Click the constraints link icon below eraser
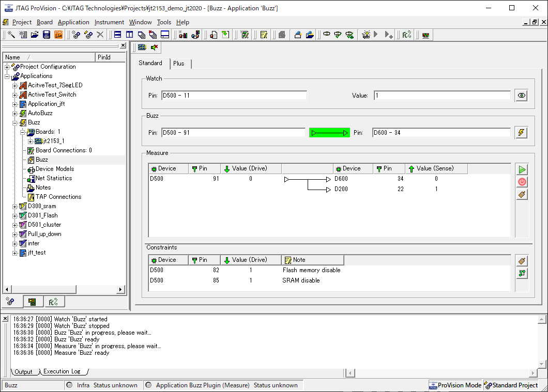Screen dimensions: 548x392 coord(522,273)
